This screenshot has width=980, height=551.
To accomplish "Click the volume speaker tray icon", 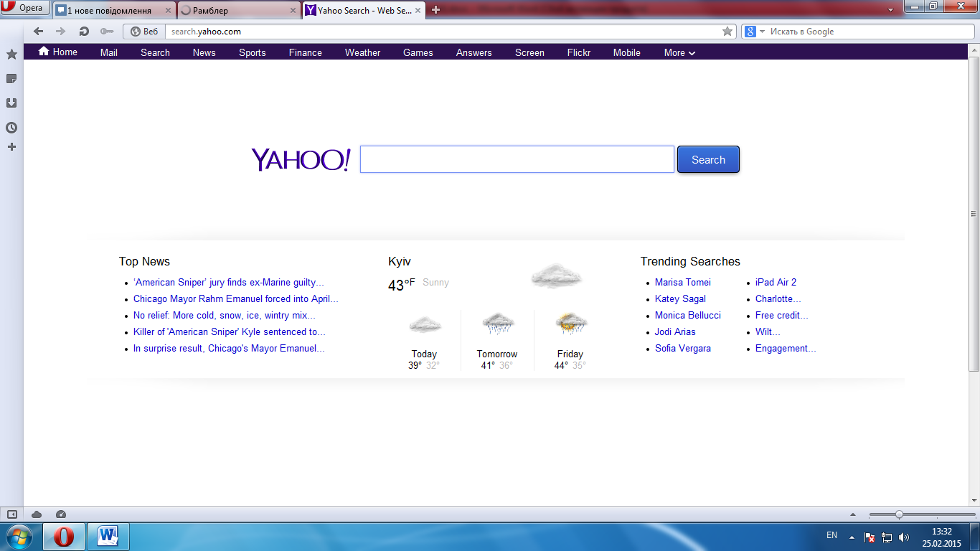I will click(904, 537).
